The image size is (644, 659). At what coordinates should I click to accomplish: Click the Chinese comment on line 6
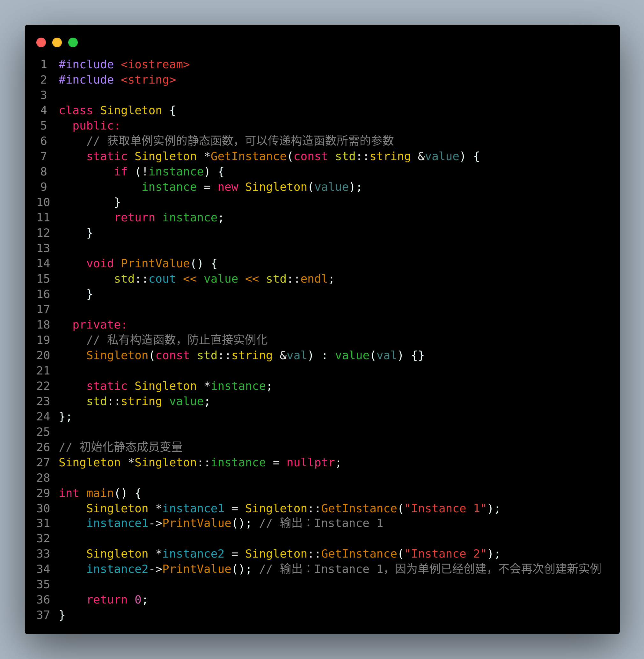(x=240, y=141)
